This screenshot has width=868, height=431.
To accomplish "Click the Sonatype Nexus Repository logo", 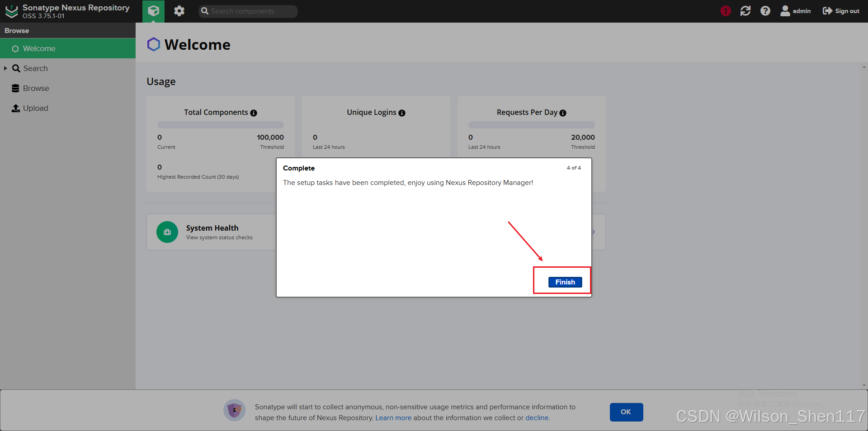I will pos(12,11).
